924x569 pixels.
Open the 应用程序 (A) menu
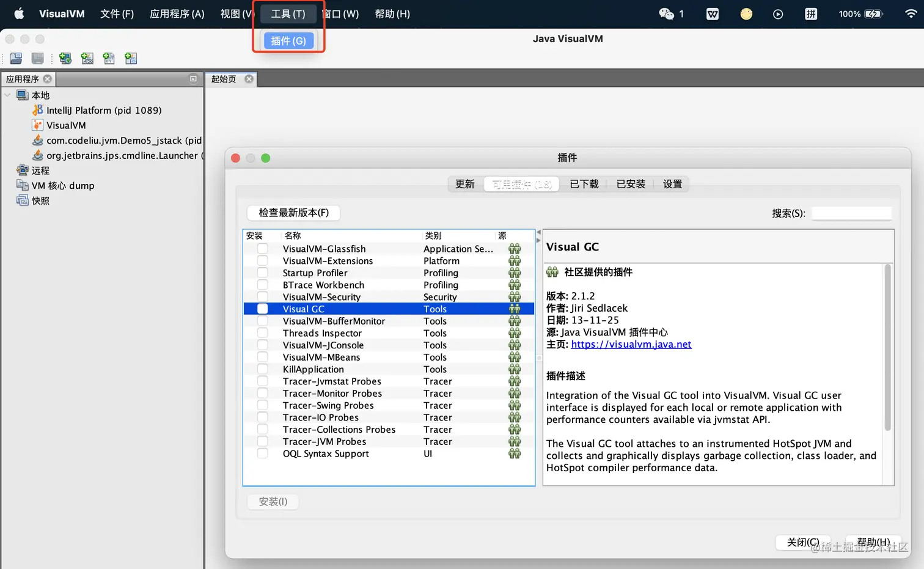tap(177, 13)
